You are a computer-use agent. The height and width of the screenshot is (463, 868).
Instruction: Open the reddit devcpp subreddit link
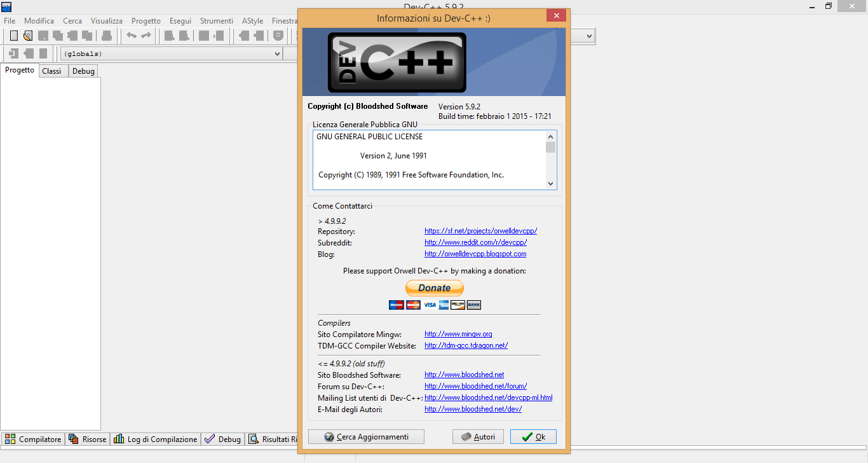point(476,243)
